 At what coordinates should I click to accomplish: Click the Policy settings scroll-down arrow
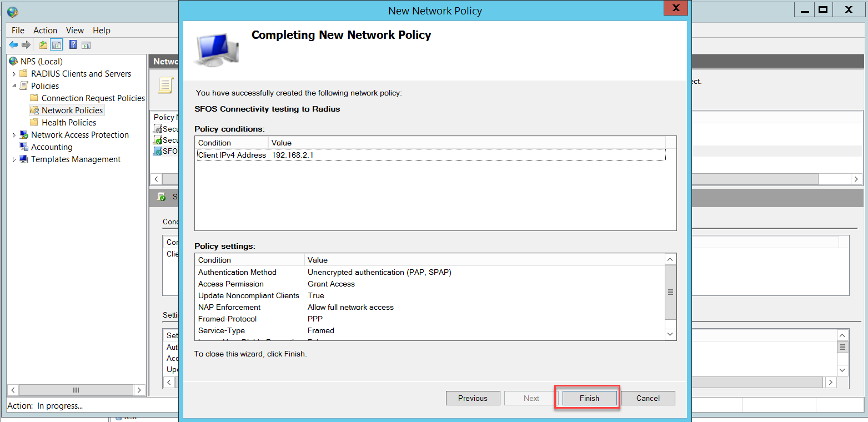[670, 334]
